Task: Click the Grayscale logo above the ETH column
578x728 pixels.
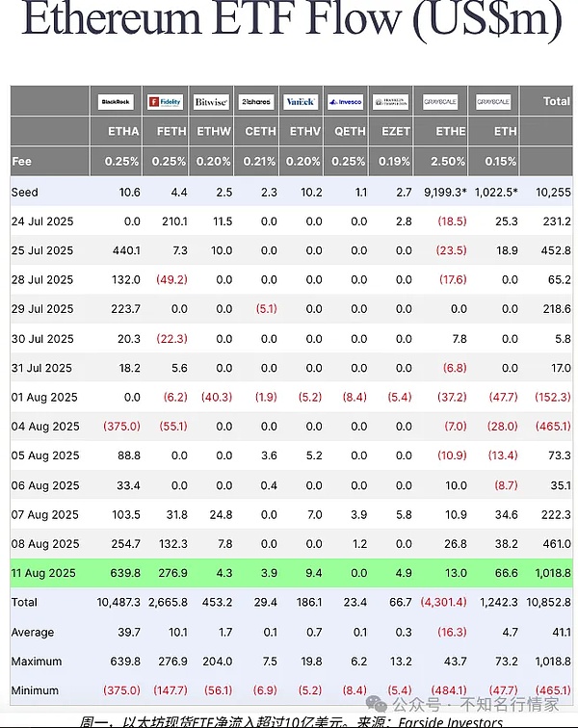Action: [493, 101]
